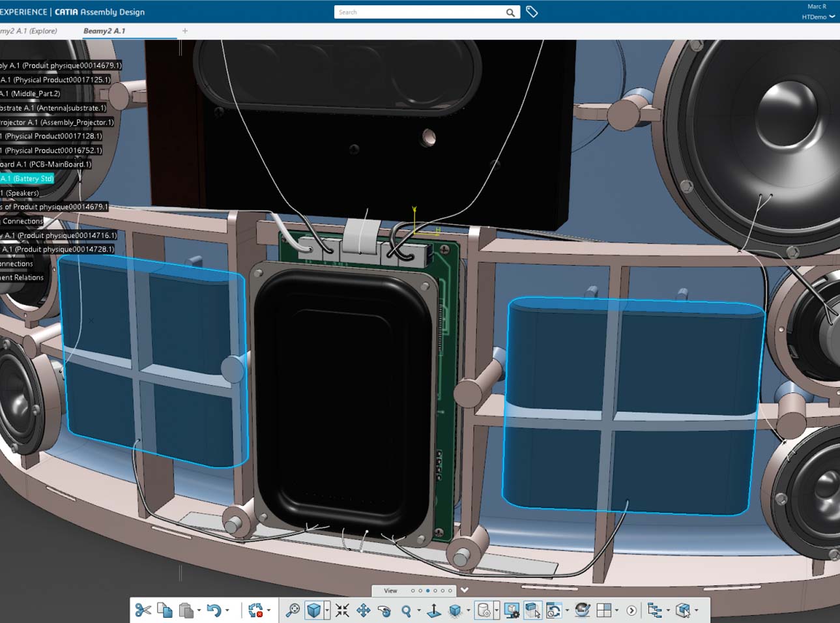840x623 pixels.
Task: Click the Cut scissors icon
Action: (143, 611)
